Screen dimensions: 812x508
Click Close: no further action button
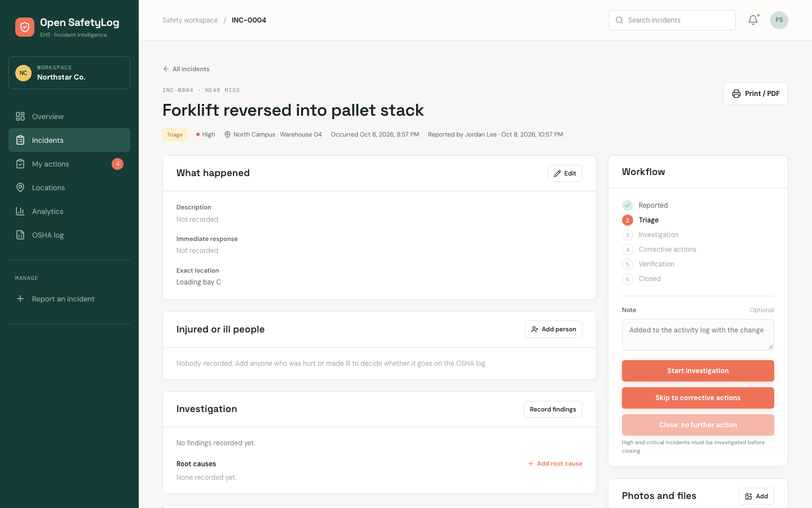698,425
